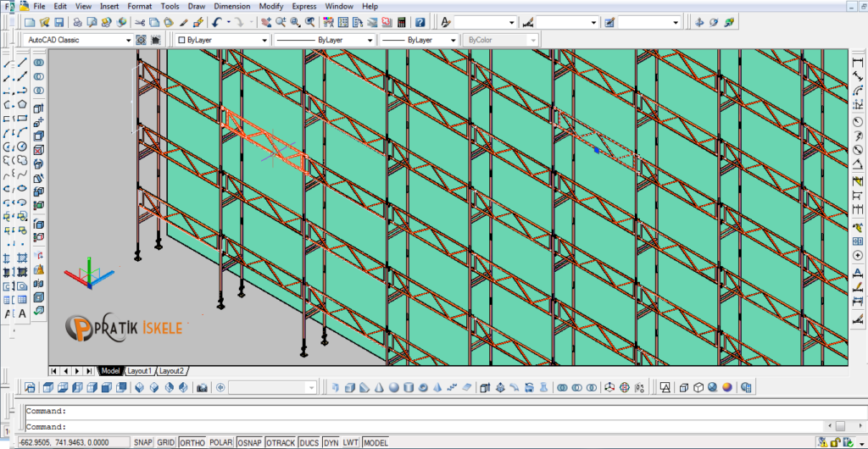Open the dimension style dropdown list
Viewport: 868px width, 449px height.
point(593,23)
